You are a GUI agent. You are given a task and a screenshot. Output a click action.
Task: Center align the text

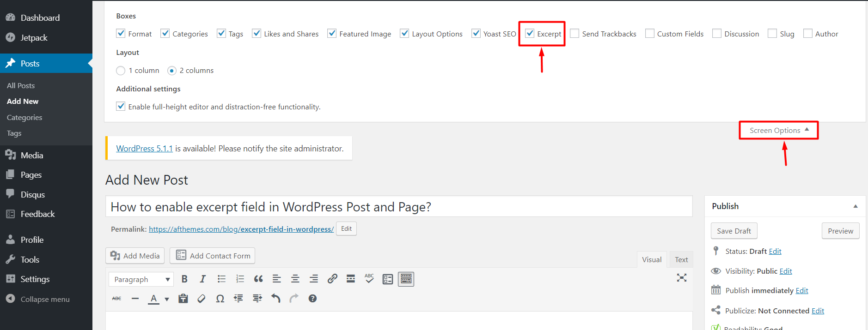point(295,279)
